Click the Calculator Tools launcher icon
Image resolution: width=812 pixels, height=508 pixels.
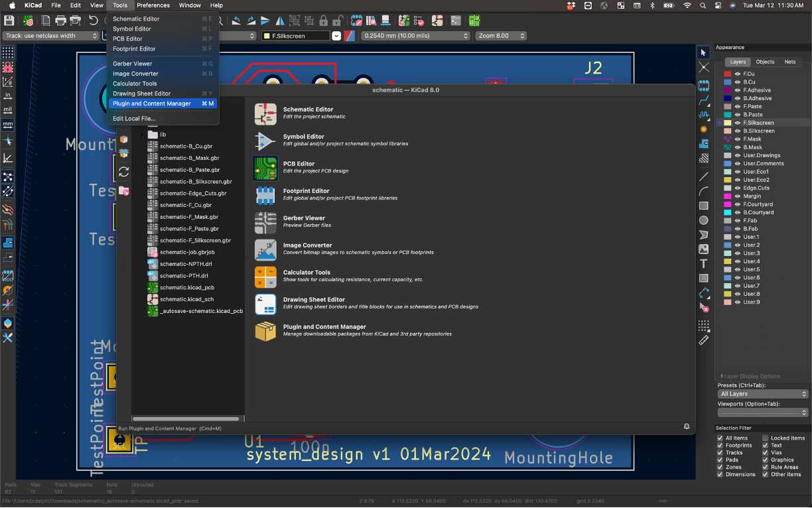point(265,277)
